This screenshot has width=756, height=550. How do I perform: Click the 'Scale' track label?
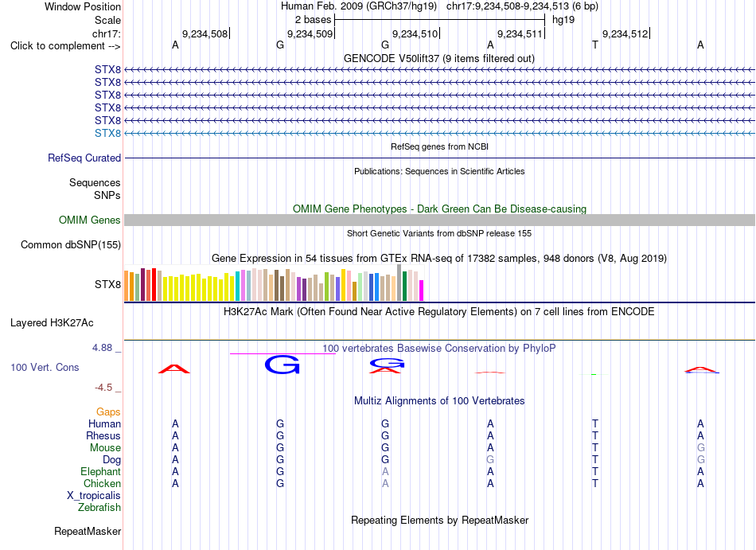tap(107, 20)
